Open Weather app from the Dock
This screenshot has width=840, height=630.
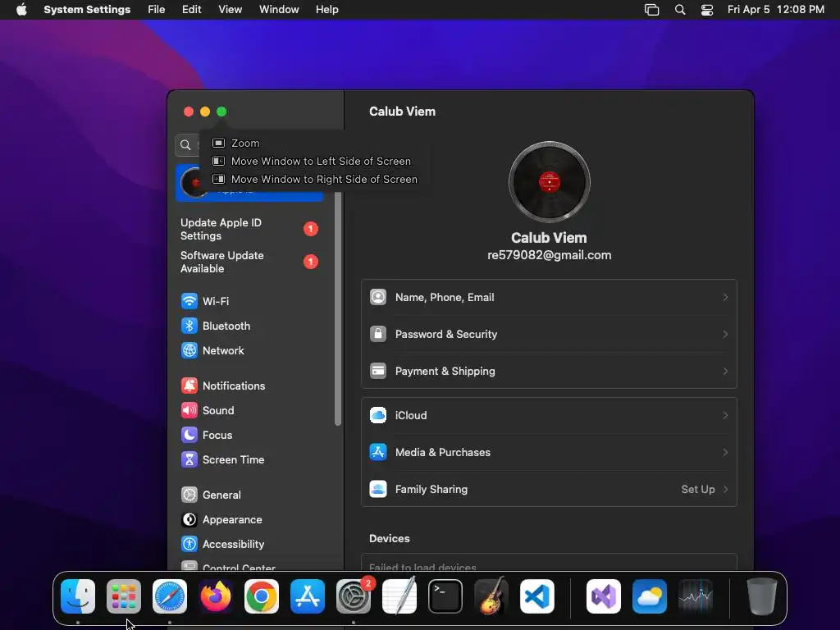point(650,596)
